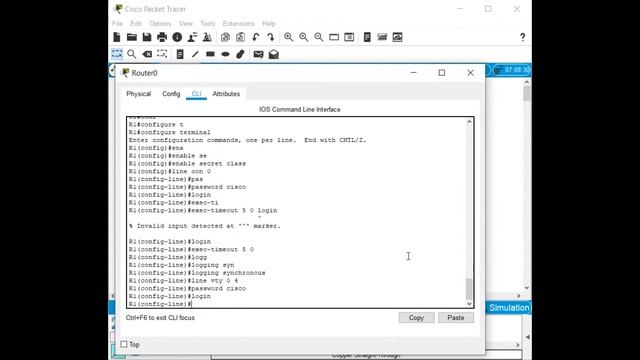Click the Paste toolbar icon
The height and width of the screenshot is (360, 640).
(x=240, y=37)
